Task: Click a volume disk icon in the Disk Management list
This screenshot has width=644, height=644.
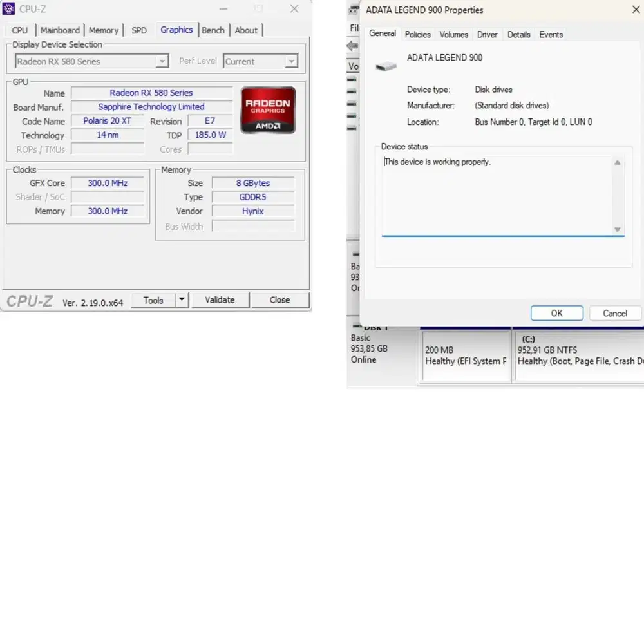Action: [353, 90]
